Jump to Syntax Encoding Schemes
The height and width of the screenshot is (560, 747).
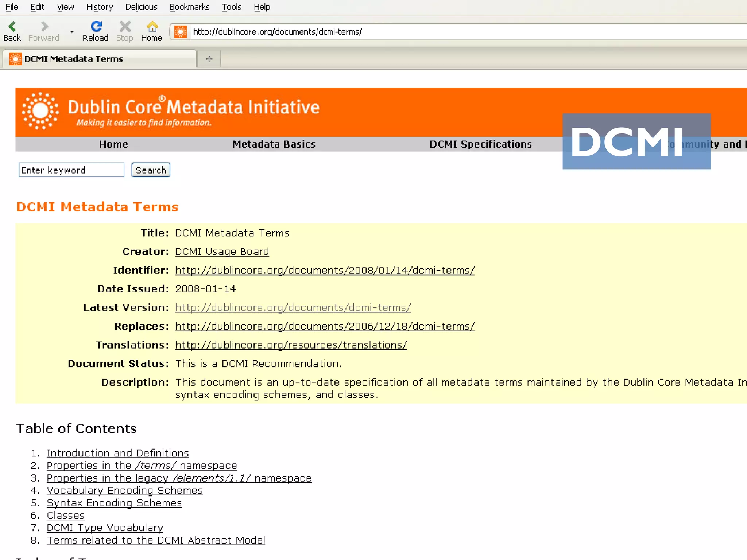pos(114,502)
